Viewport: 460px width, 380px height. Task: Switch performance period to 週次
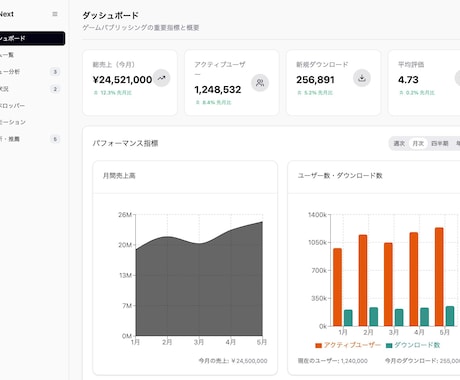(x=399, y=143)
